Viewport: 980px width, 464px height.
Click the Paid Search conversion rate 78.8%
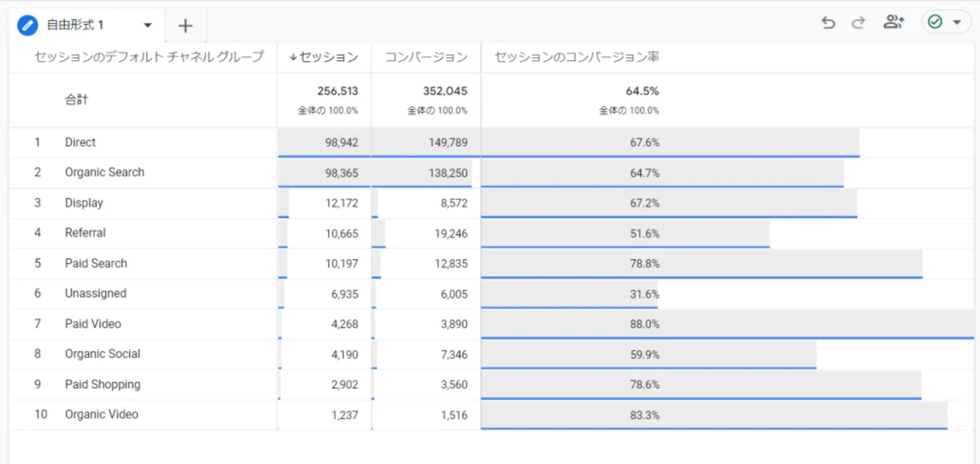click(645, 264)
